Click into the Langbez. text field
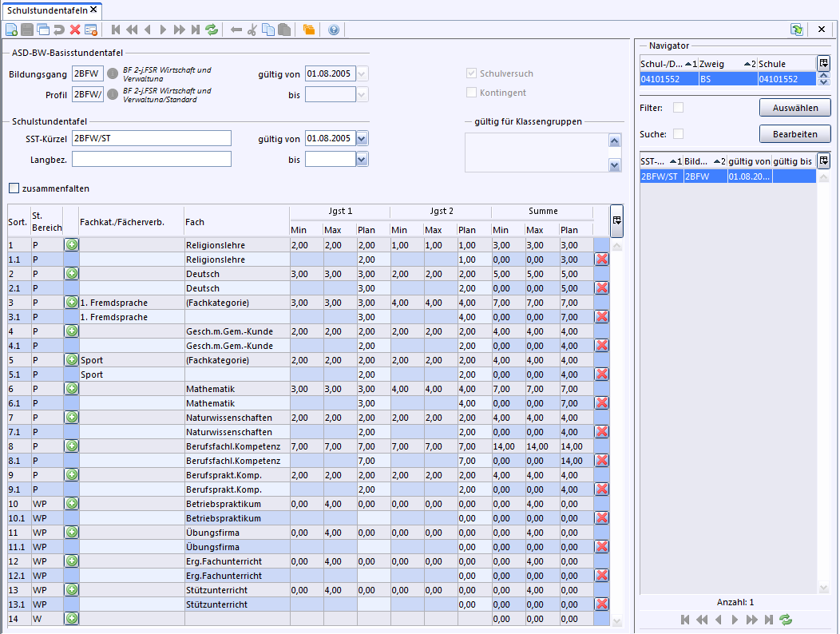 tap(151, 160)
